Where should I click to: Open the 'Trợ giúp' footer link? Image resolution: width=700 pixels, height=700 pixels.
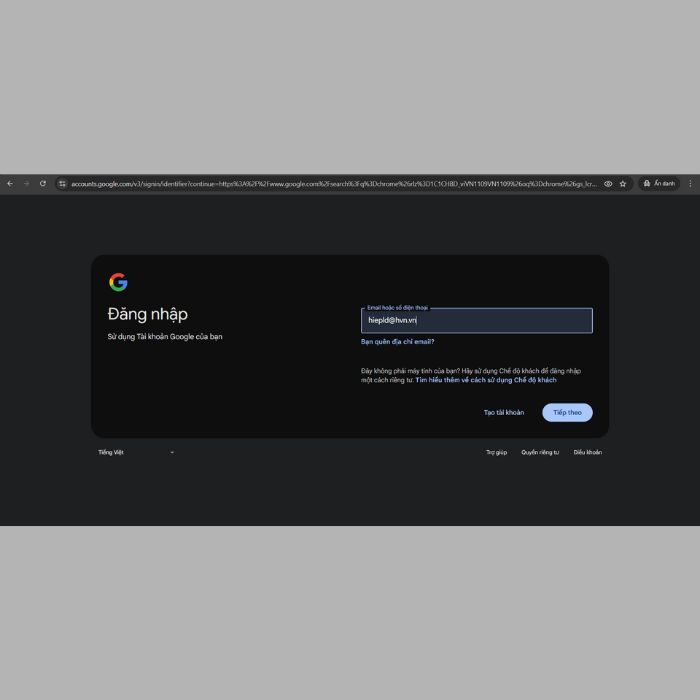pyautogui.click(x=496, y=452)
